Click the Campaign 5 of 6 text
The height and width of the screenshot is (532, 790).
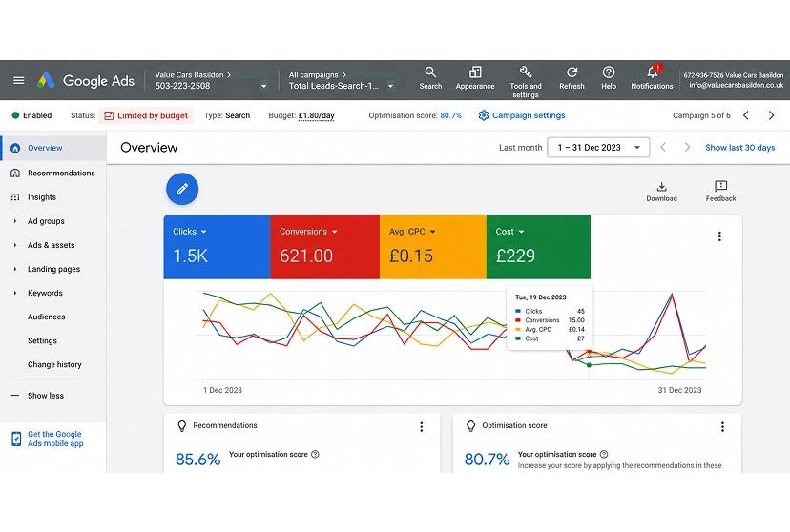click(x=701, y=115)
